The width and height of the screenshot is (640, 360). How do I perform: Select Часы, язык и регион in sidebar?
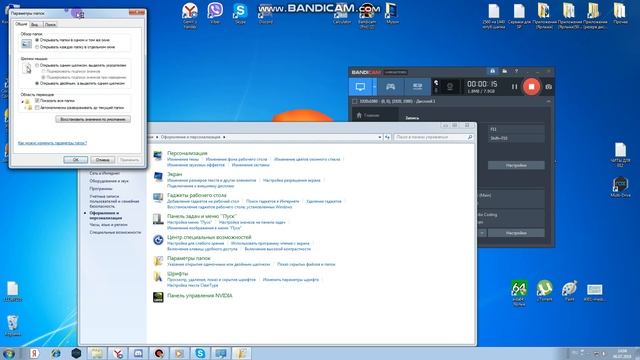pos(108,224)
